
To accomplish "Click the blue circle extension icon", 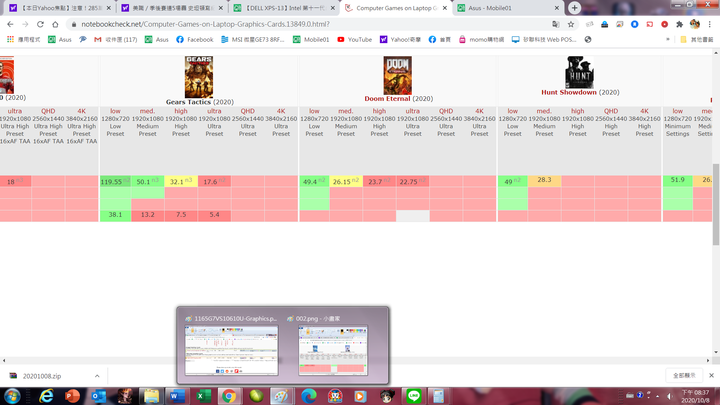I will [x=635, y=24].
